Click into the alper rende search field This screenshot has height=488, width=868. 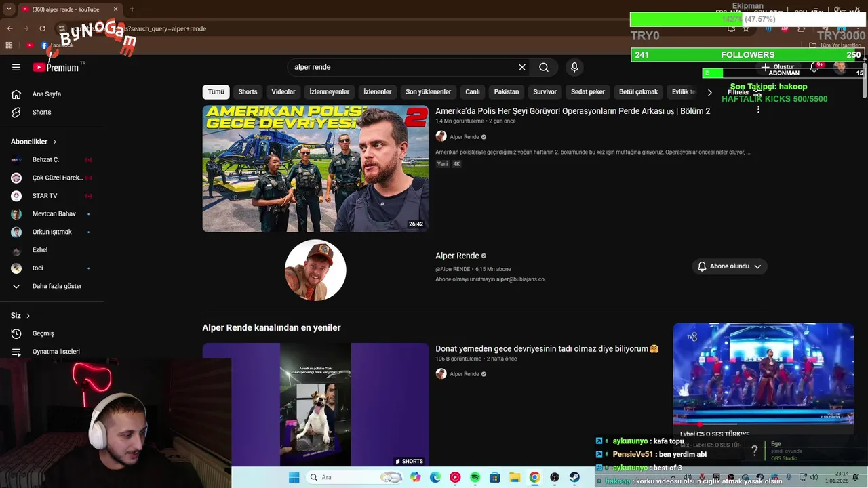[x=403, y=67]
